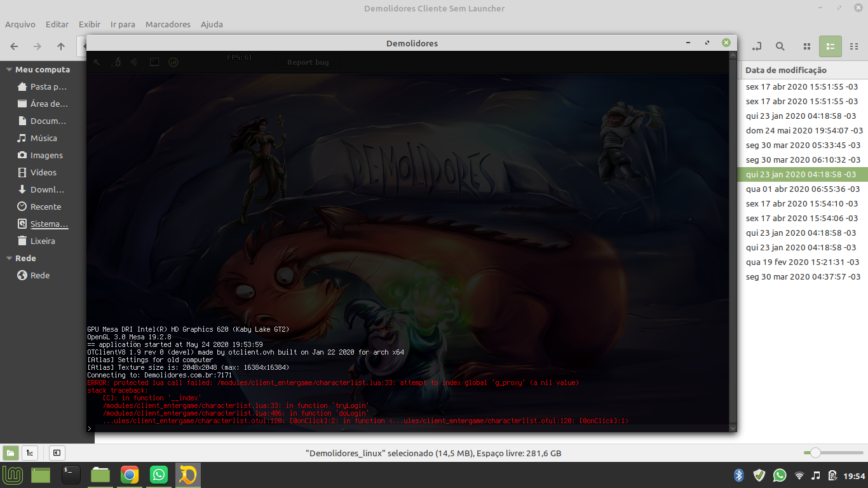Open the Ajuda menu

click(212, 24)
